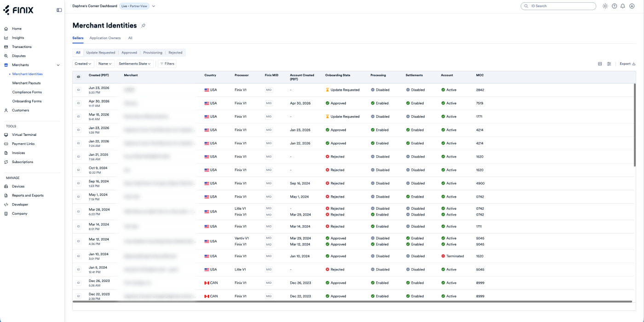Switch to Application Owners tab

105,38
